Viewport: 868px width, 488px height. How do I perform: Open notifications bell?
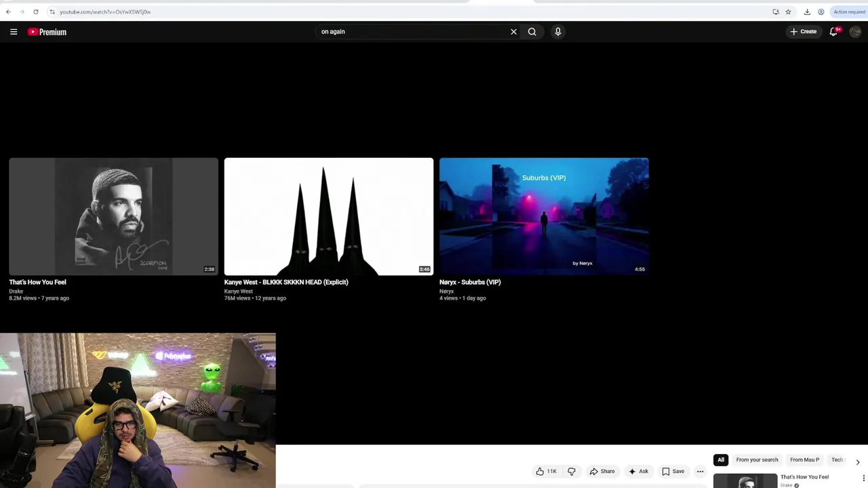pos(833,32)
